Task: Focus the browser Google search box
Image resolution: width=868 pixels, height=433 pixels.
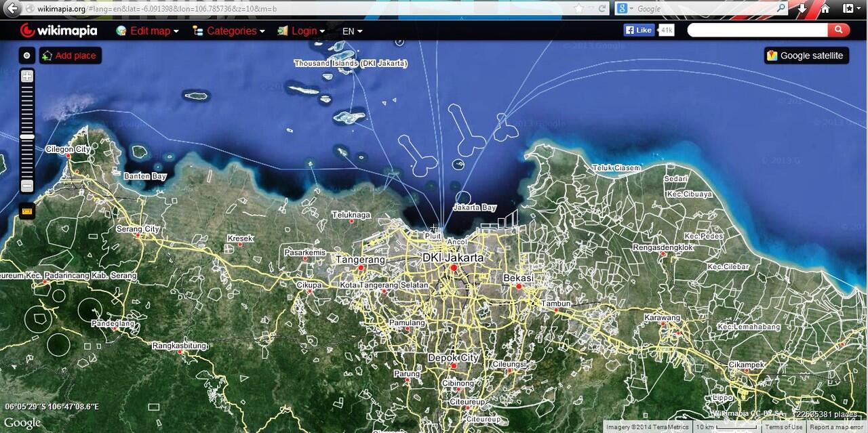Action: (x=705, y=9)
